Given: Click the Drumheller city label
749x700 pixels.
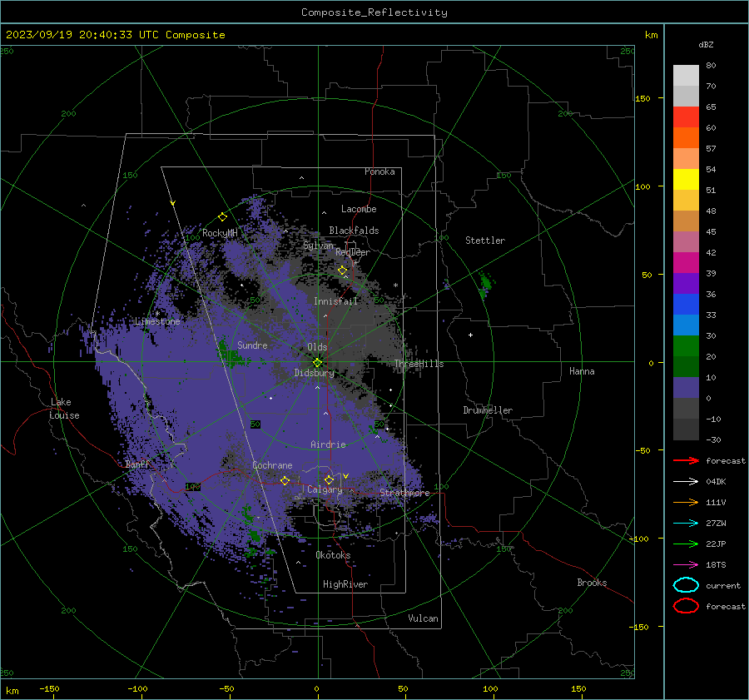Looking at the screenshot, I should pyautogui.click(x=488, y=410).
